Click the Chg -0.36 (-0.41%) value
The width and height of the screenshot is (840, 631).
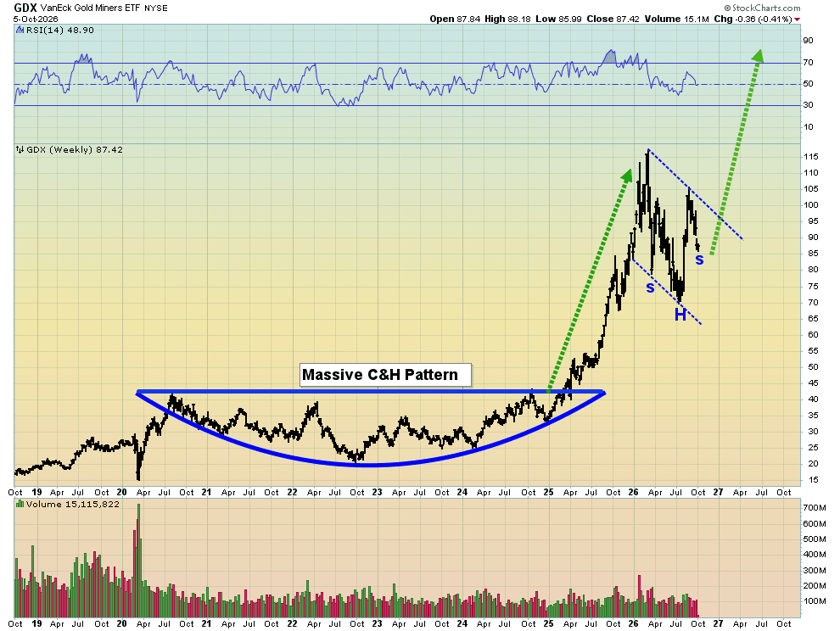(753, 19)
